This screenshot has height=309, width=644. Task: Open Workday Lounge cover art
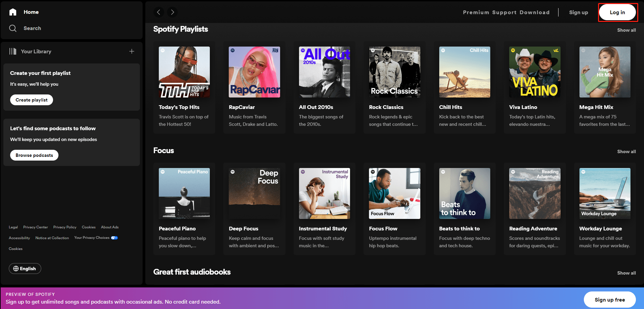coord(605,193)
